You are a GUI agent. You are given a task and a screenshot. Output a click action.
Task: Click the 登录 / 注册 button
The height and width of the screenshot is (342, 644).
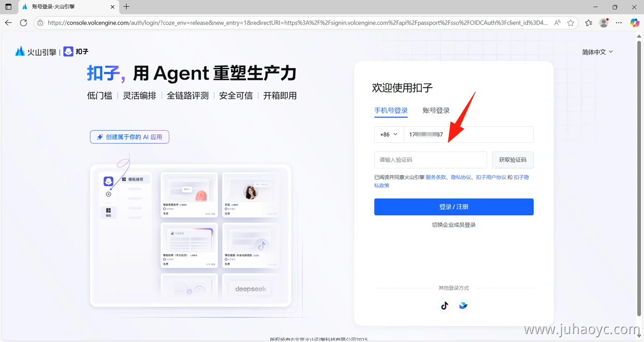click(454, 207)
